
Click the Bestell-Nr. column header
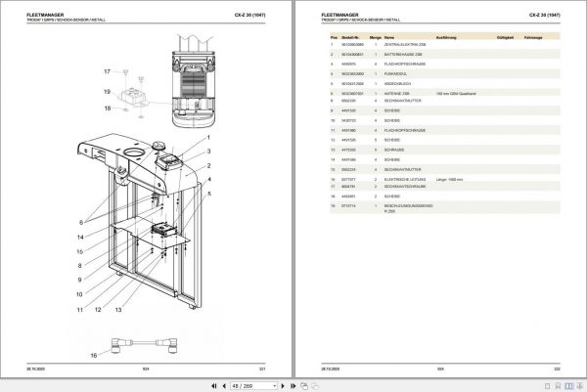point(350,37)
